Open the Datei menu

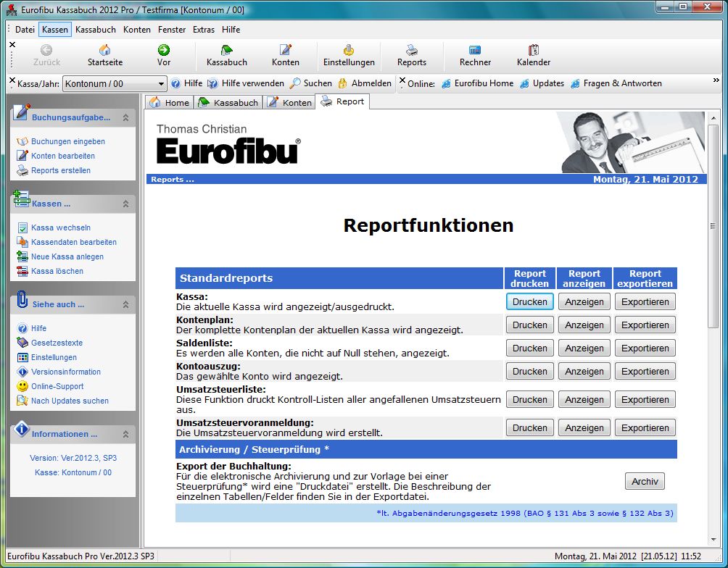[25, 30]
